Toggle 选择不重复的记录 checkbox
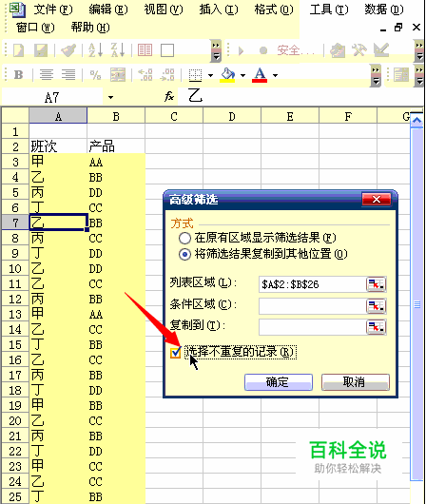Screen dimensions: 426x504 (176, 353)
